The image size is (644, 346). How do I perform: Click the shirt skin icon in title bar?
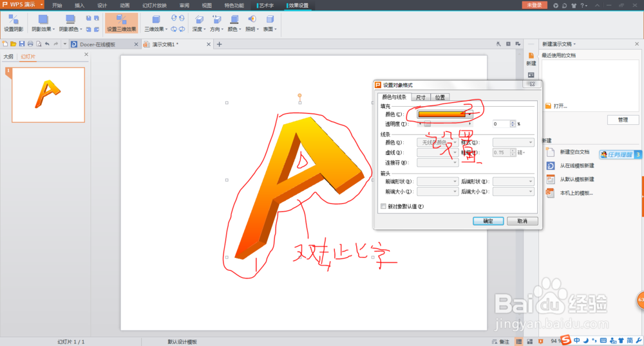click(574, 5)
